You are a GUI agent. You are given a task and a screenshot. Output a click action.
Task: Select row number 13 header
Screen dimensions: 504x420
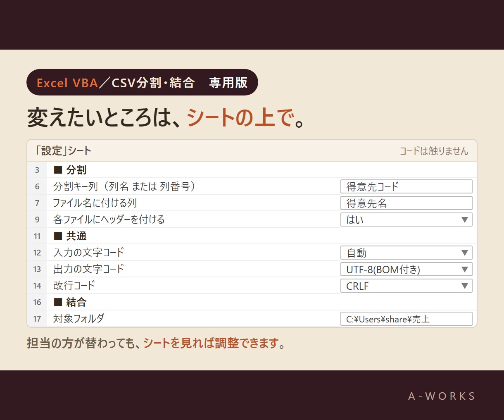point(37,269)
